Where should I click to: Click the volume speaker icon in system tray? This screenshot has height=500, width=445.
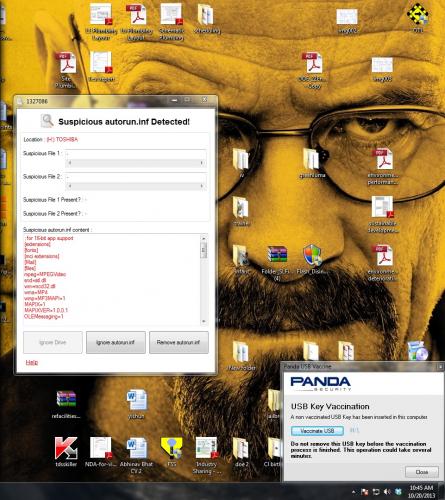point(387,492)
